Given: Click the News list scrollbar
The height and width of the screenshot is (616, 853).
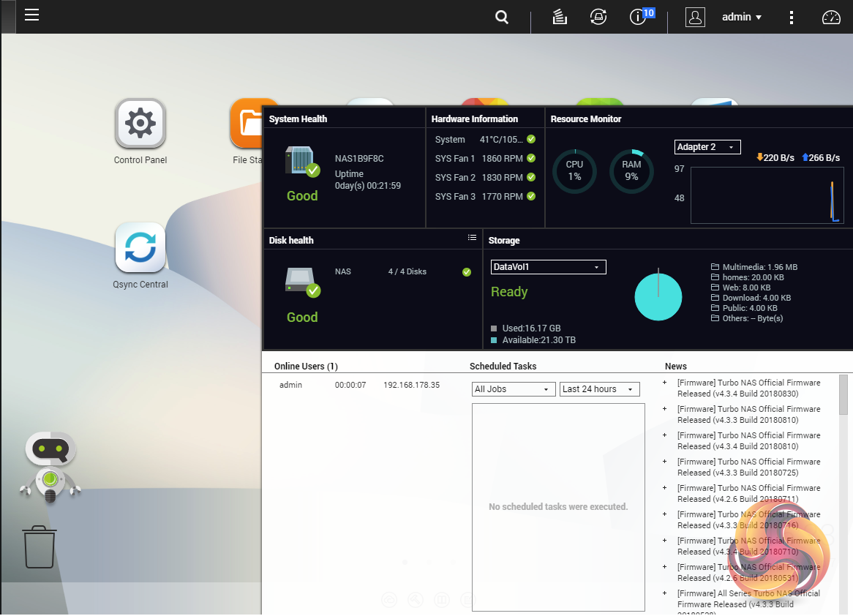Looking at the screenshot, I should [843, 395].
